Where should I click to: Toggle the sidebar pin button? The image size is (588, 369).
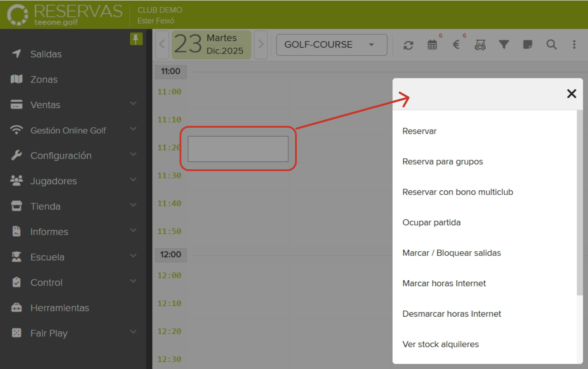pos(136,39)
